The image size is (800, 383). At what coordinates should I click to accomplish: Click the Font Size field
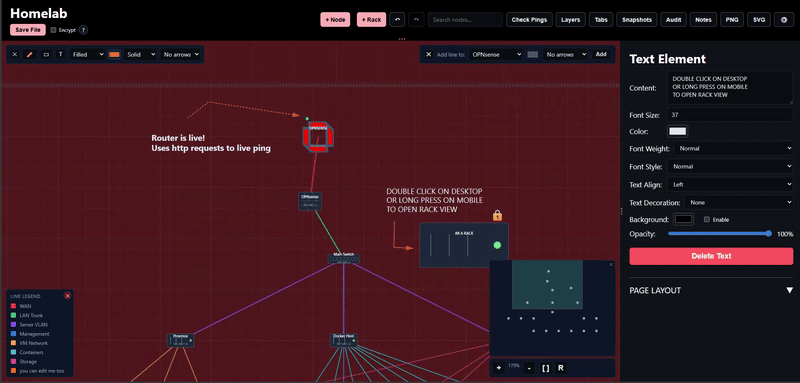click(730, 115)
